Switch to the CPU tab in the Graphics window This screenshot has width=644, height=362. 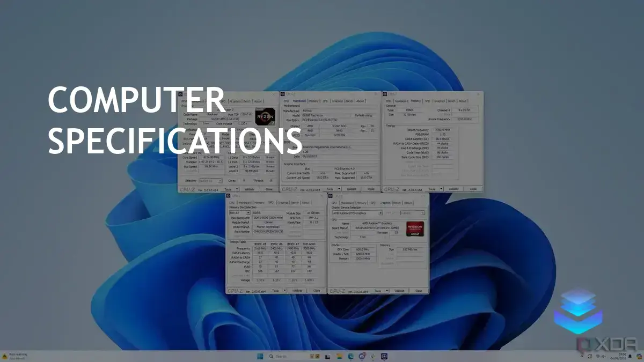(334, 203)
